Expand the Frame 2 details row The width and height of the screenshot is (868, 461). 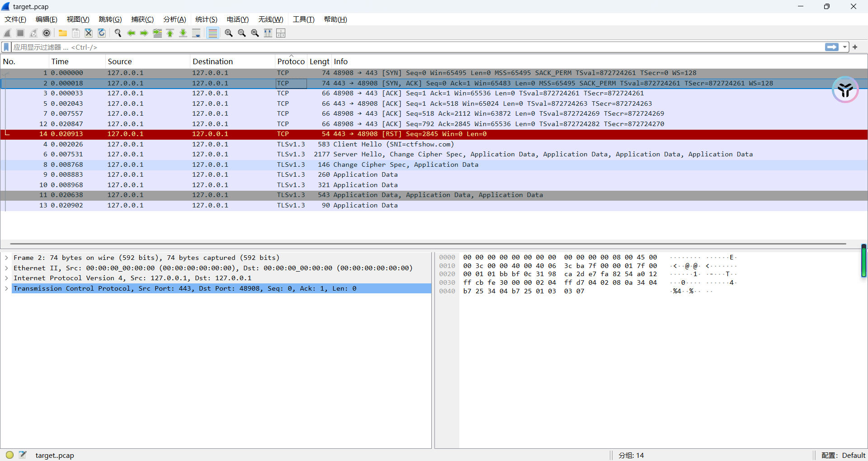(x=6, y=258)
